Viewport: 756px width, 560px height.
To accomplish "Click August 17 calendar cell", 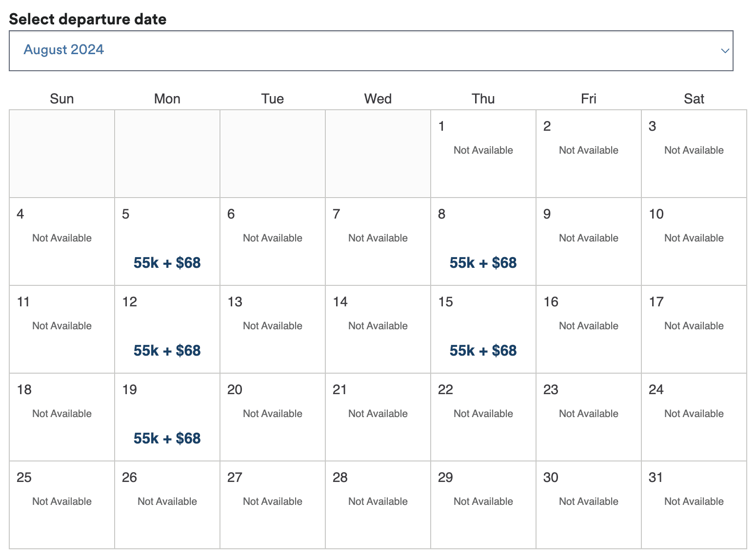I will click(x=694, y=329).
